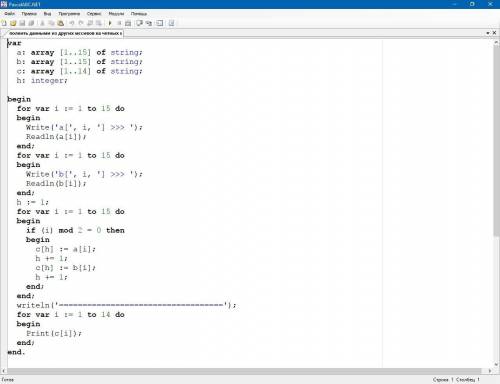Open the Сервис menu
Screen dimensions: 500x384
pos(94,14)
